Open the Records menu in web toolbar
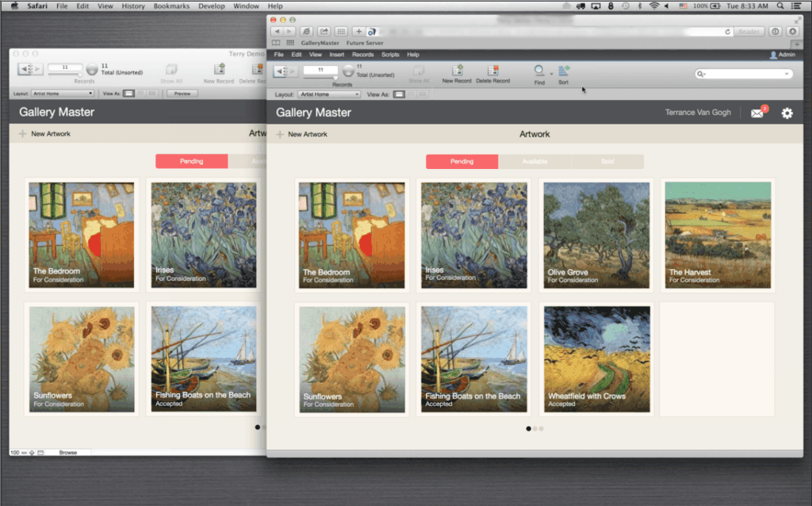Image resolution: width=812 pixels, height=506 pixels. pos(362,55)
